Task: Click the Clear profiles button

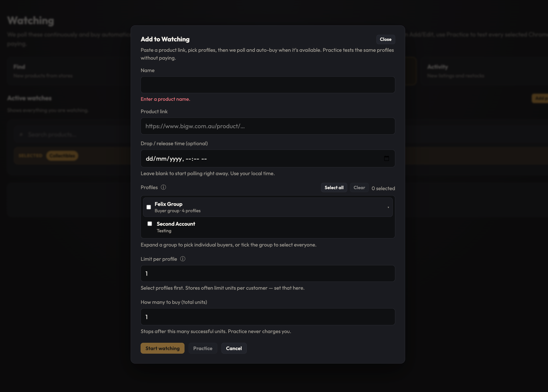Action: click(x=359, y=188)
